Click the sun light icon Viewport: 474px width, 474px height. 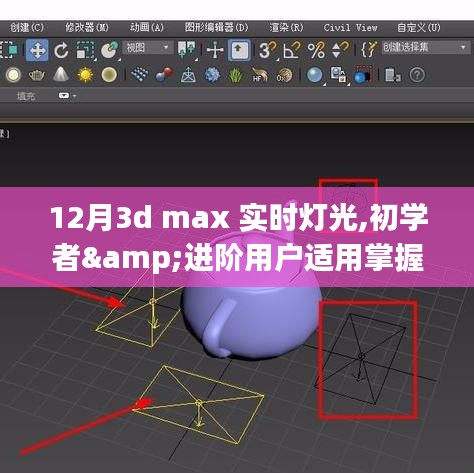(85, 75)
